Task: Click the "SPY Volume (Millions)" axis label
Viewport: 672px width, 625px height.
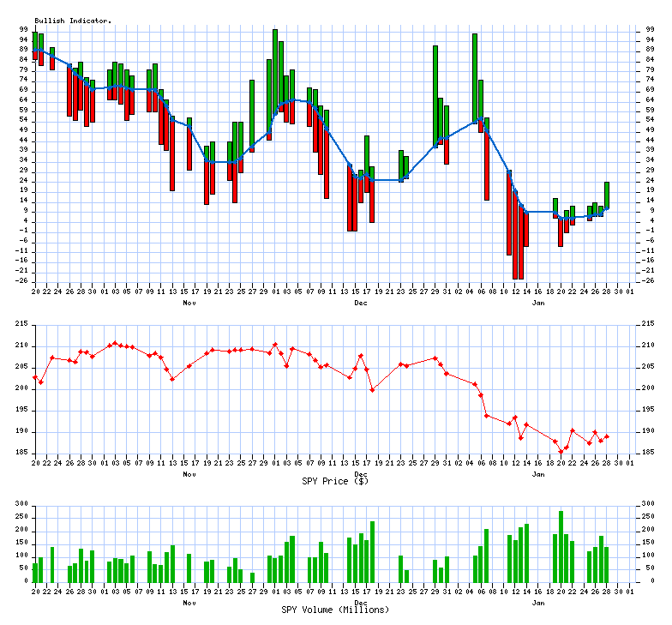Action: 334,610
